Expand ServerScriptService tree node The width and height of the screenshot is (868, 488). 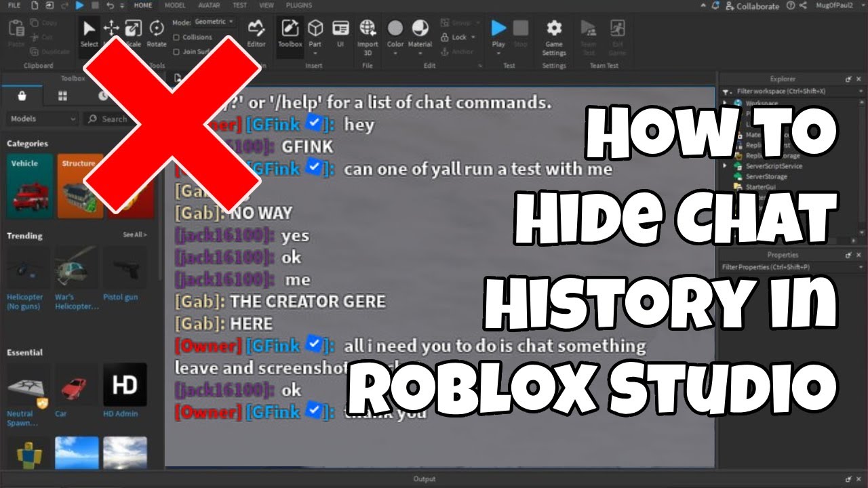tap(725, 166)
